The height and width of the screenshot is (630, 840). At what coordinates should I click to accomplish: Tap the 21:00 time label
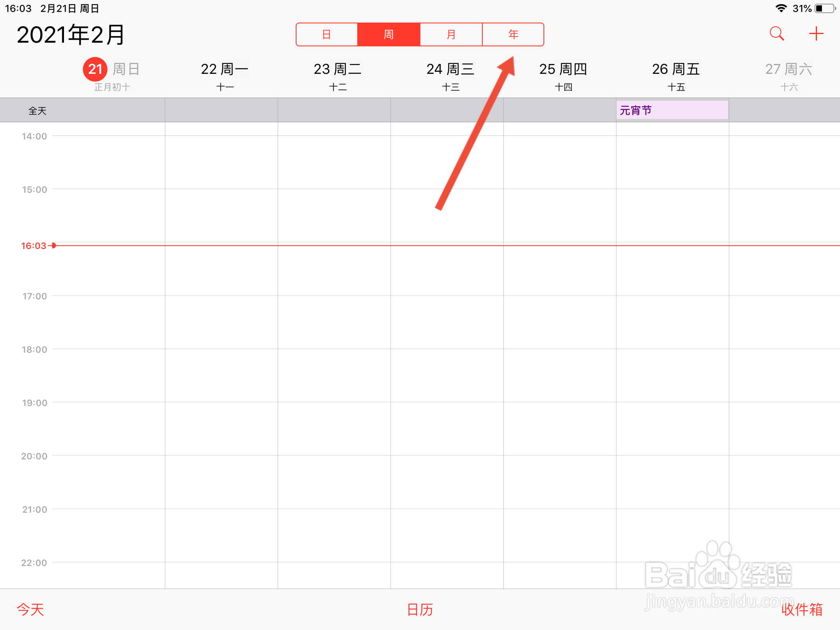[34, 509]
